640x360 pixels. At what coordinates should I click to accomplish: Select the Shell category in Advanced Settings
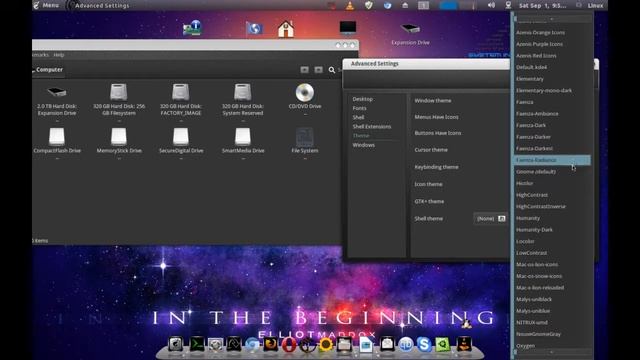click(358, 117)
